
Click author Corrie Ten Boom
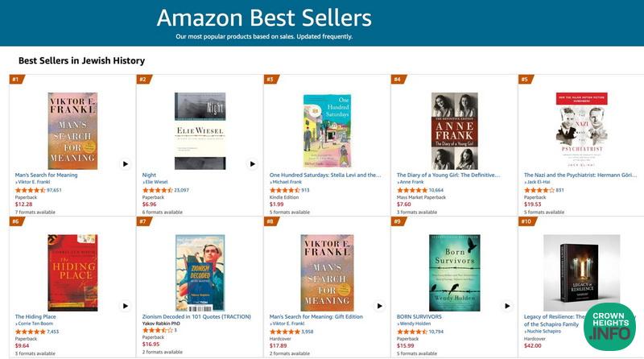36,324
